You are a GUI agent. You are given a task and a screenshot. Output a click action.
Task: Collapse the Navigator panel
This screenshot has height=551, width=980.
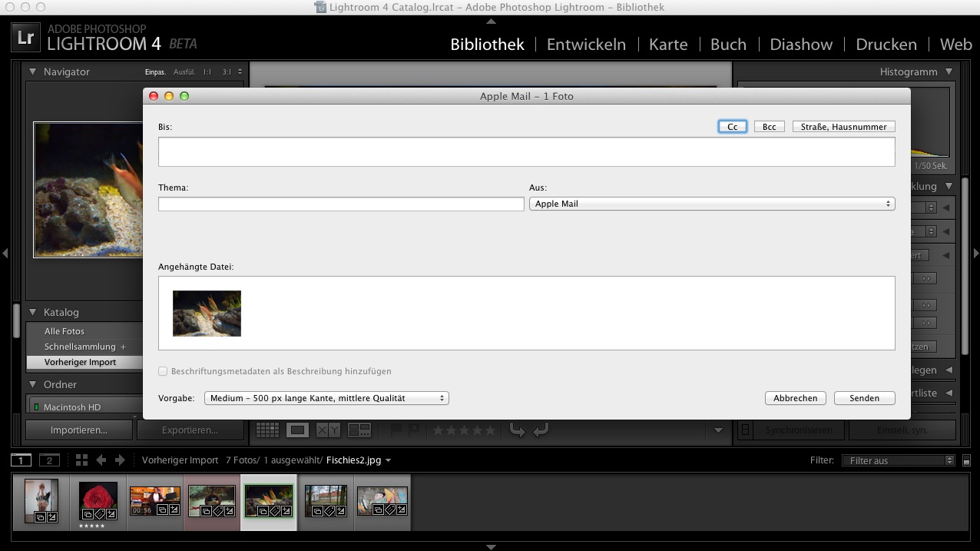click(33, 71)
